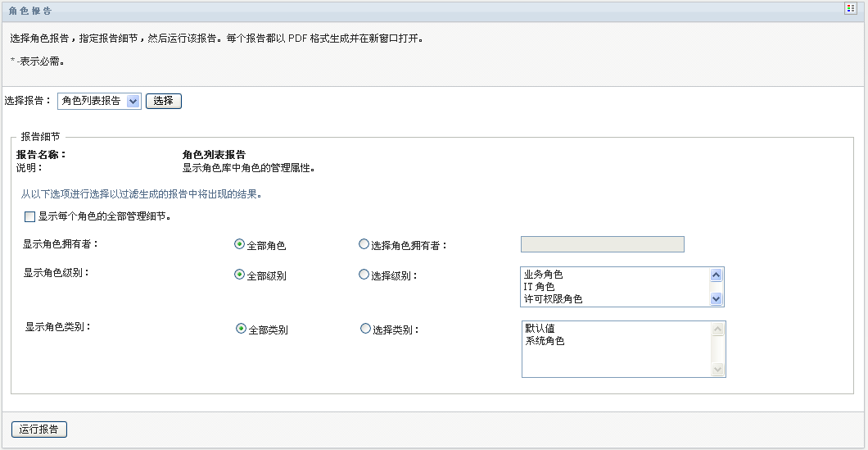
Task: Click the role owner text field
Action: coord(602,244)
